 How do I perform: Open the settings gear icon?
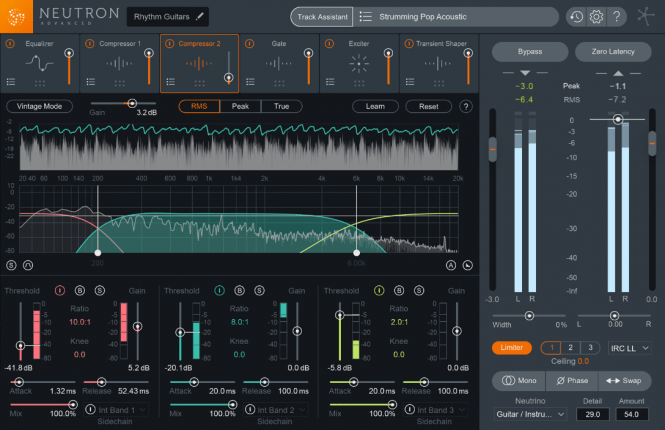(596, 17)
